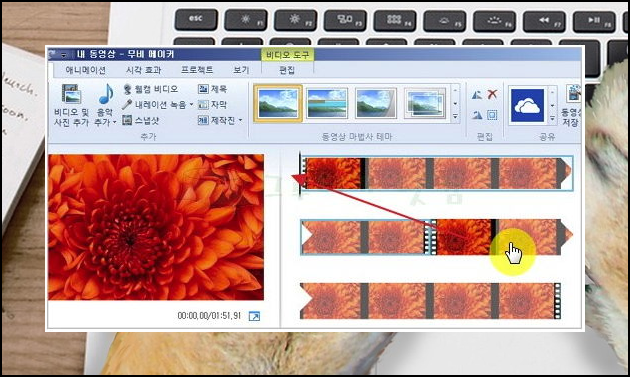This screenshot has height=377, width=630.
Task: Click the select all icon in 편집 group
Action: tap(492, 115)
